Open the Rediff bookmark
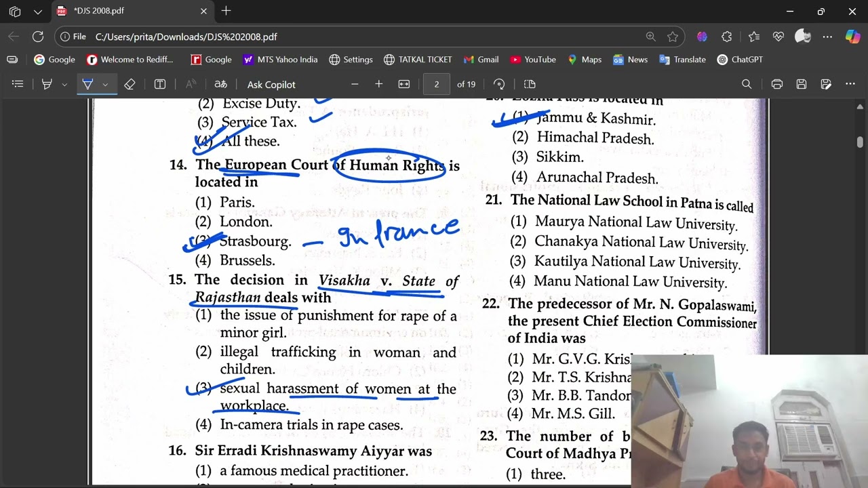 tap(130, 60)
